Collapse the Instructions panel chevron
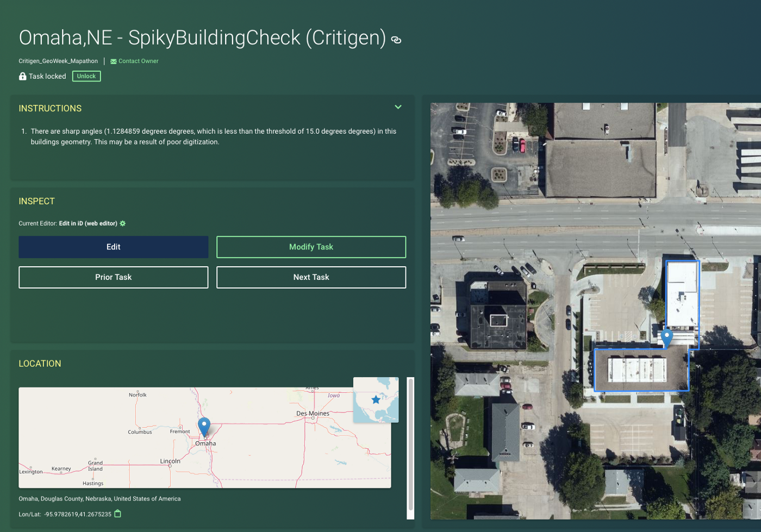This screenshot has height=532, width=761. click(x=398, y=107)
